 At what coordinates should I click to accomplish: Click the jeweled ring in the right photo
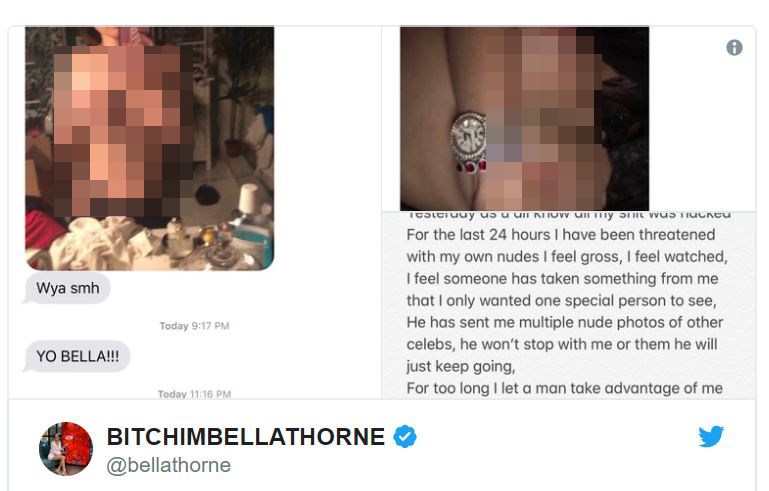pos(468,143)
